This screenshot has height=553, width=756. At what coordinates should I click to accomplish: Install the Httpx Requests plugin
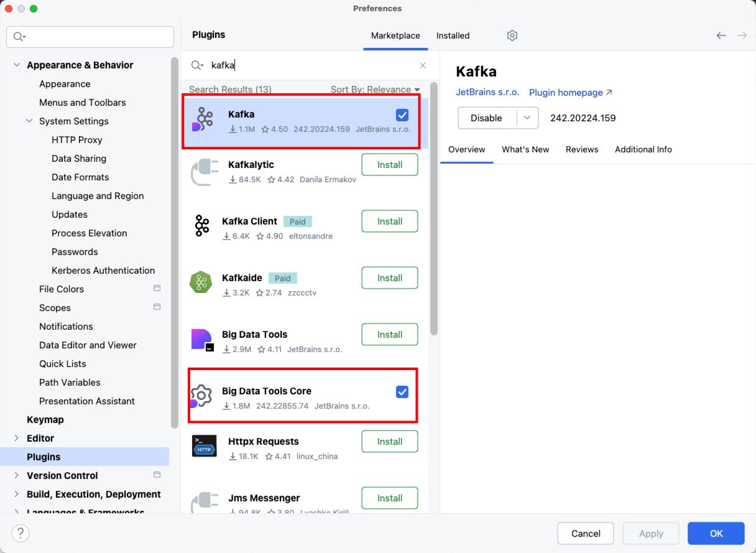(x=390, y=442)
